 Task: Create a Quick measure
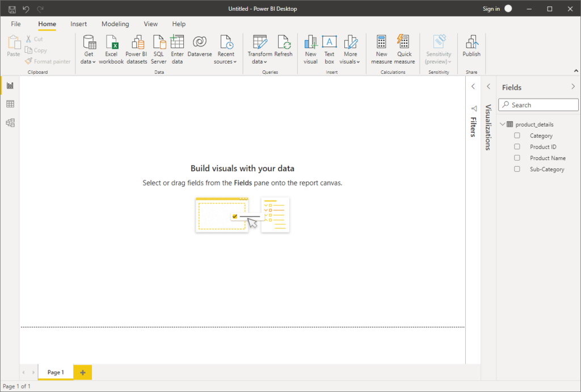404,50
